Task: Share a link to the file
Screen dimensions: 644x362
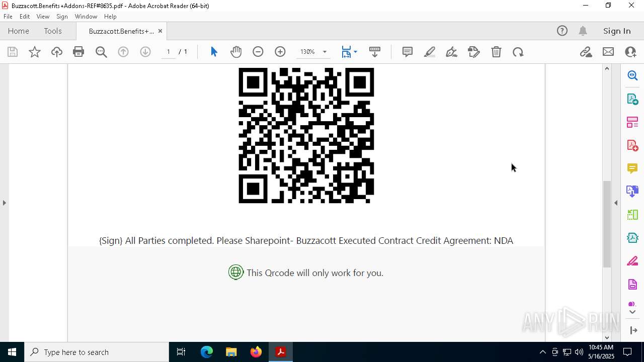Action: [x=586, y=52]
